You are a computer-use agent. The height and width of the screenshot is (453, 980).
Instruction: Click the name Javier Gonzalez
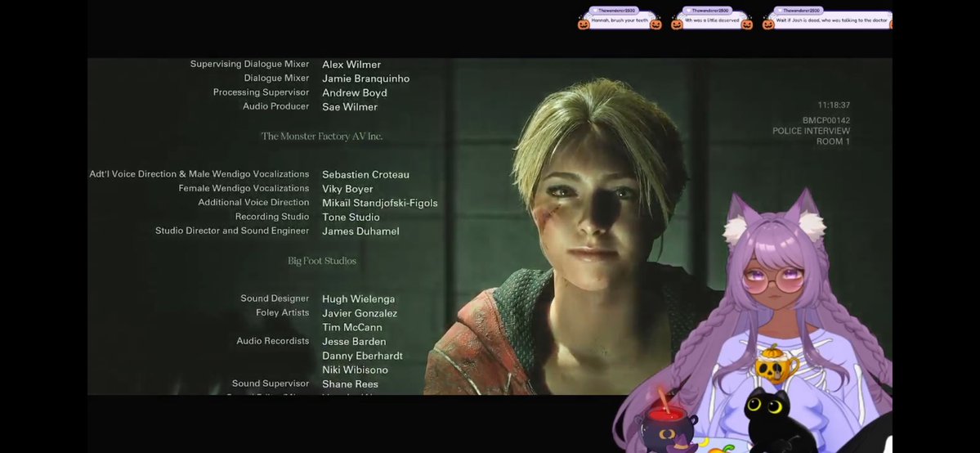click(x=360, y=313)
